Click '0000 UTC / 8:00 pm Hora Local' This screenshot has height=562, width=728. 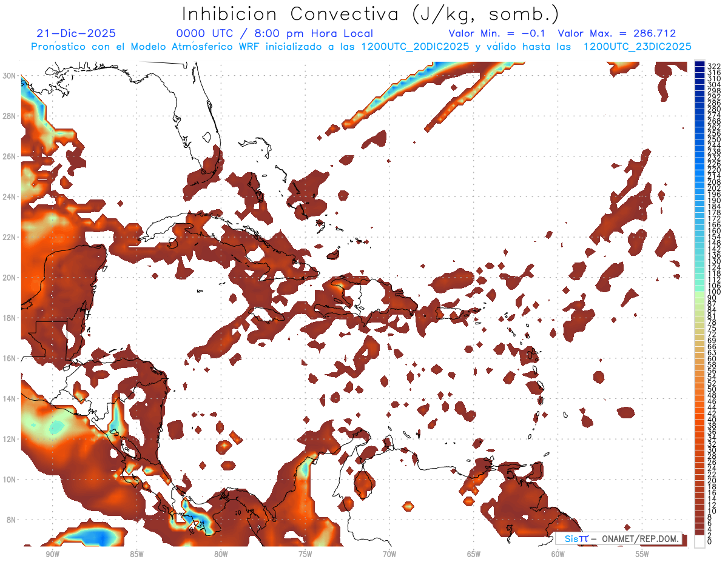pos(274,33)
